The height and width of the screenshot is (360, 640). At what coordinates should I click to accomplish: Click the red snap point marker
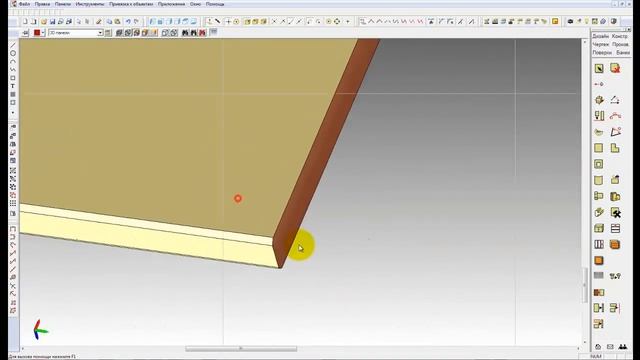238,199
